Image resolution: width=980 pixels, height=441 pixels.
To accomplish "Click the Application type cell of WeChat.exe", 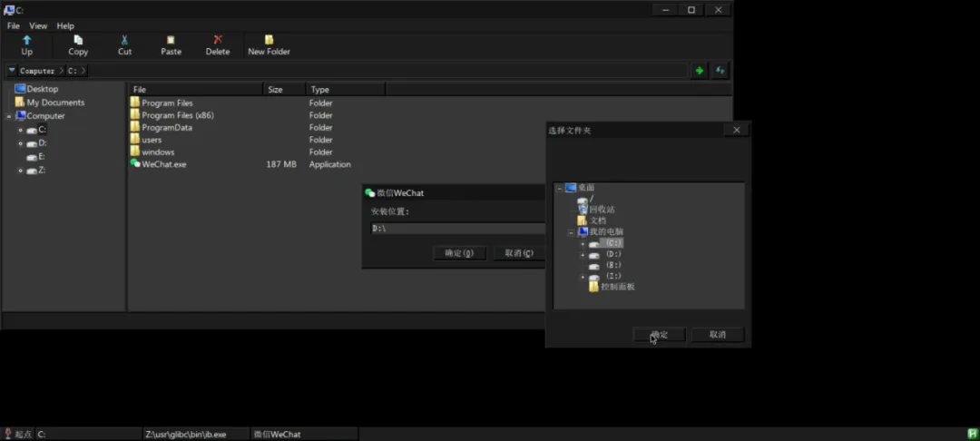I will click(330, 164).
